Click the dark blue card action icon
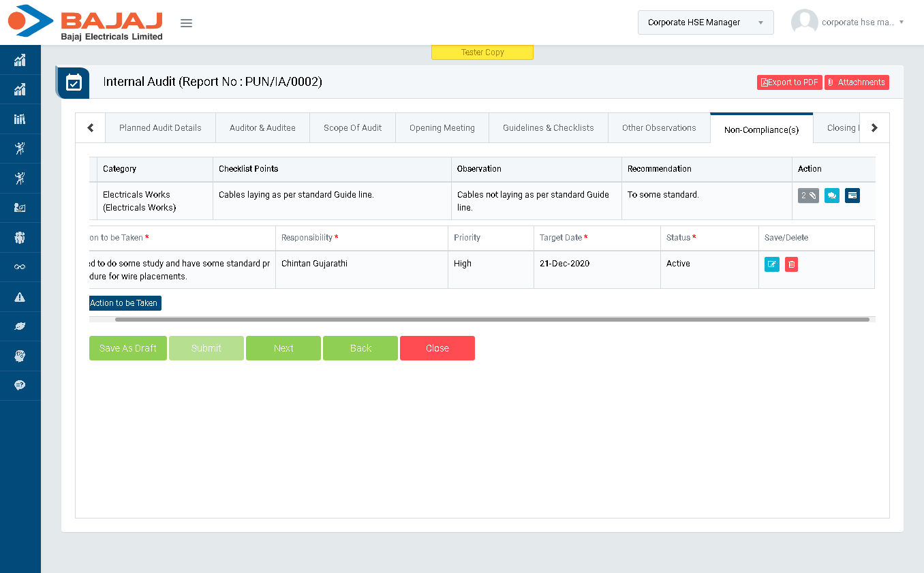 [x=852, y=196]
